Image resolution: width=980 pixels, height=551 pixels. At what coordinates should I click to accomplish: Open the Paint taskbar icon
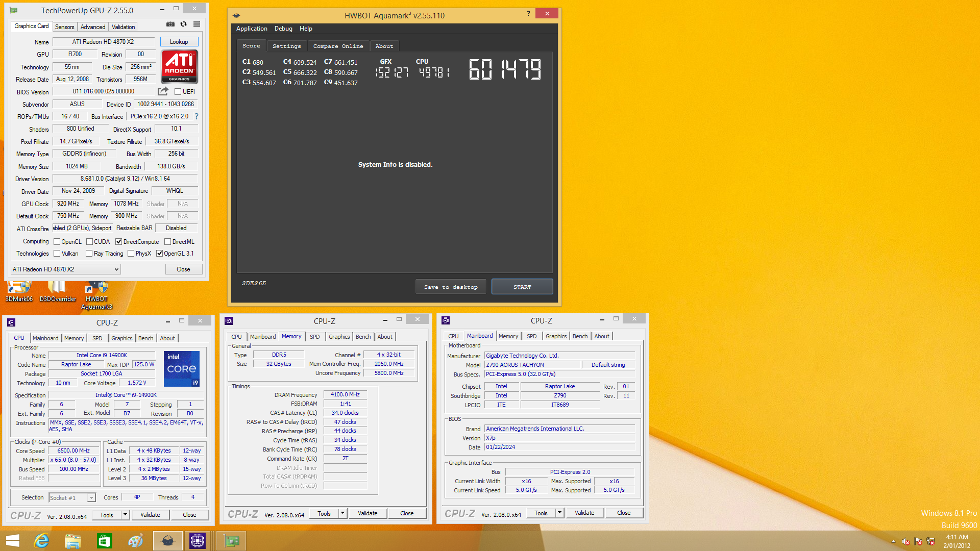(135, 541)
